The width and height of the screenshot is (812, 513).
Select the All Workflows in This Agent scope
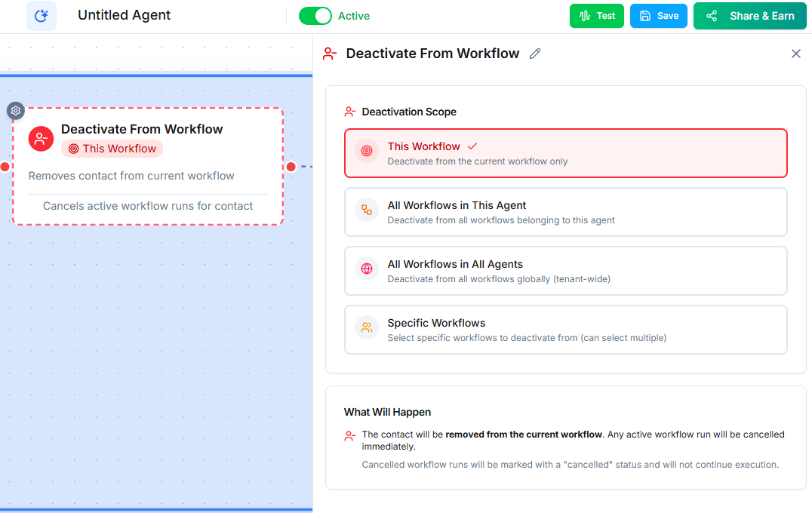pos(566,211)
